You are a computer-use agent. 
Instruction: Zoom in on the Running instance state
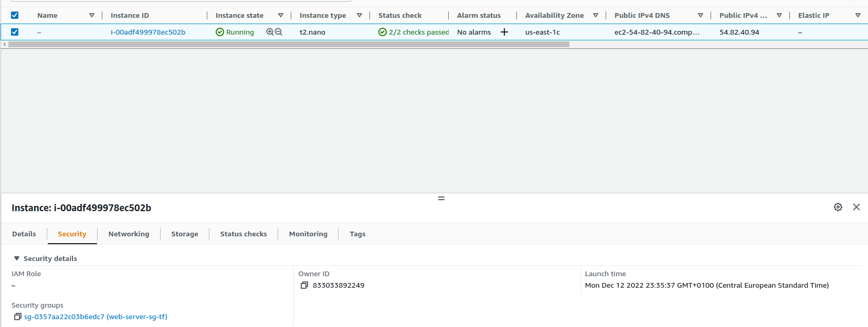[270, 32]
